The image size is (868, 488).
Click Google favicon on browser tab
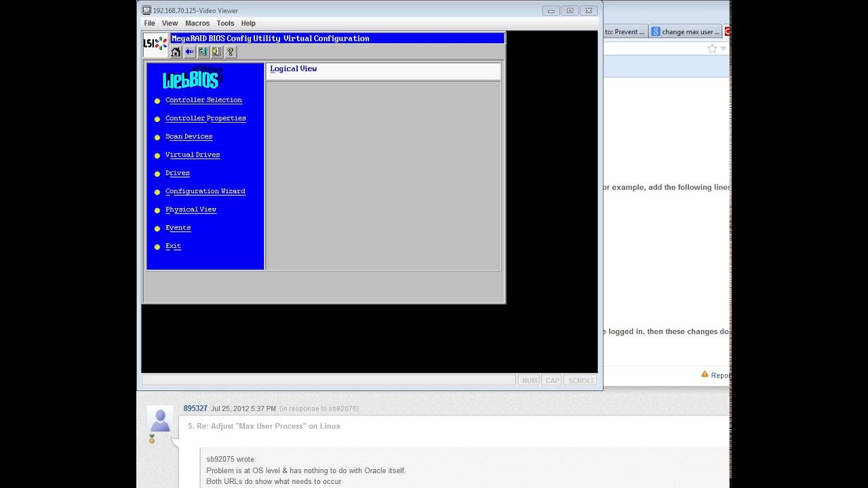(656, 31)
